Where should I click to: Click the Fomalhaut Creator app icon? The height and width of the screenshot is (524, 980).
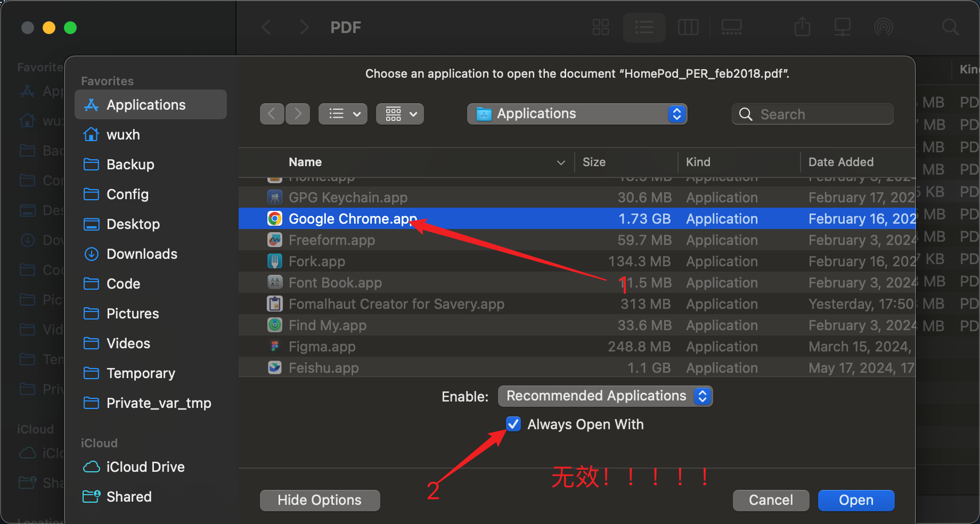click(275, 304)
